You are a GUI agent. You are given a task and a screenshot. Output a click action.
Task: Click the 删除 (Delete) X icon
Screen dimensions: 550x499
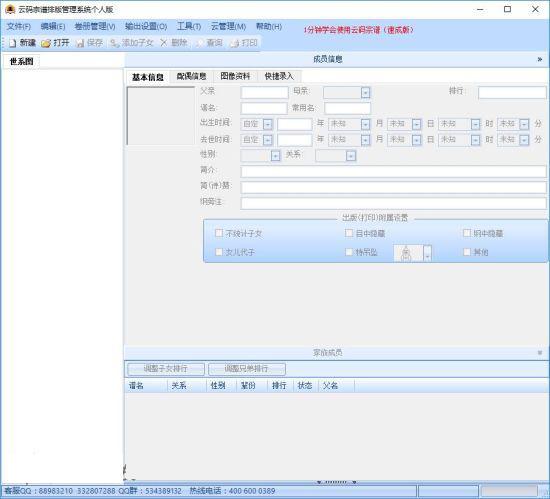163,43
